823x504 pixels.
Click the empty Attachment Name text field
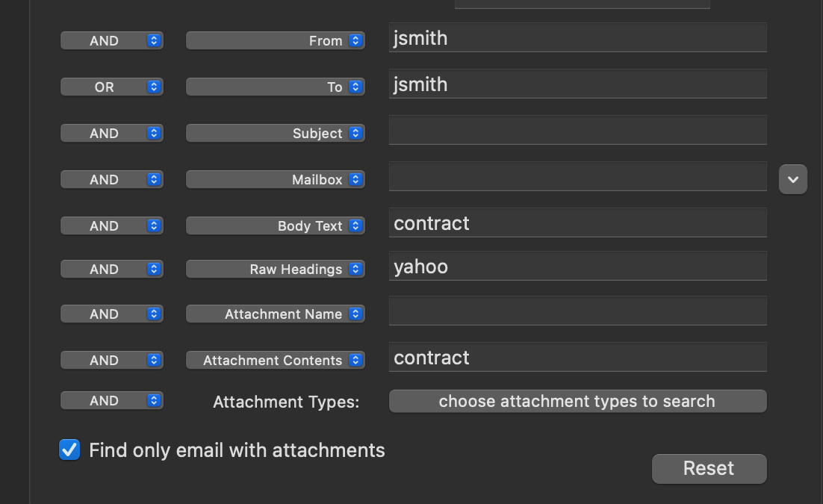pyautogui.click(x=577, y=311)
